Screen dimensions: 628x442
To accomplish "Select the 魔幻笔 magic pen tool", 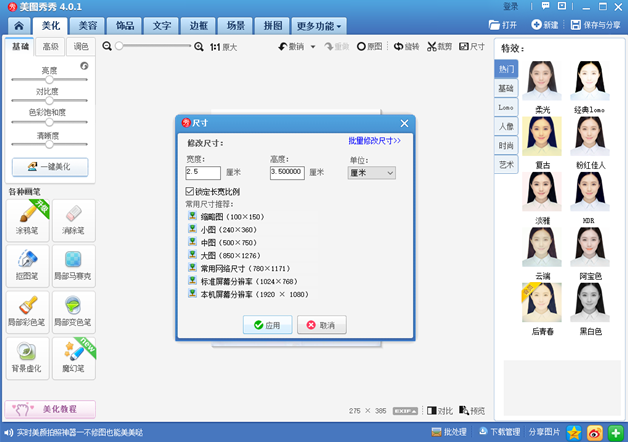I will click(x=74, y=358).
